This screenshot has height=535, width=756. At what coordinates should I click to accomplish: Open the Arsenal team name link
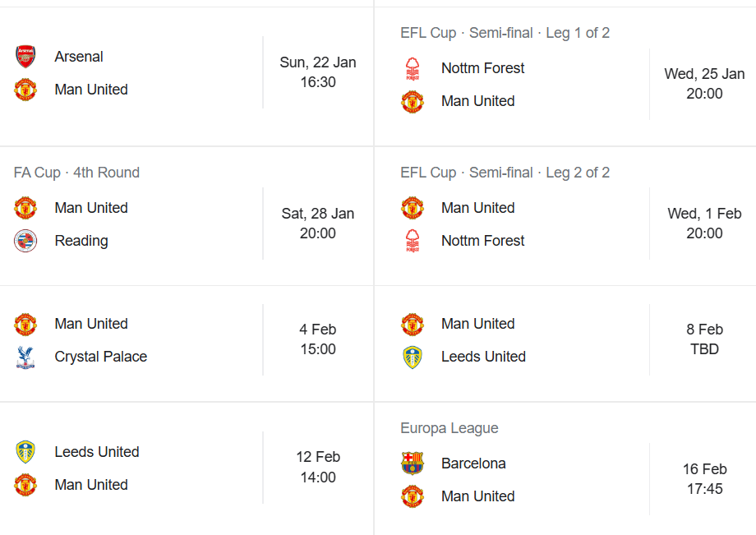(x=79, y=57)
